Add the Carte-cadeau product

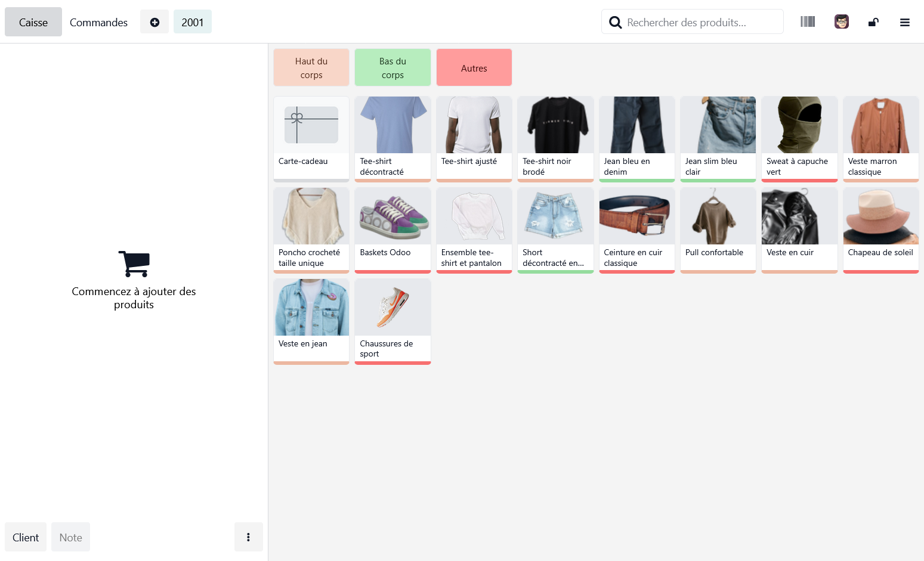click(311, 138)
